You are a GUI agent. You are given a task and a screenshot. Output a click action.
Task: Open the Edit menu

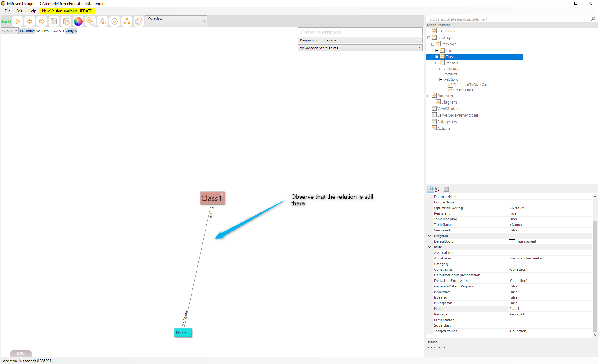pyautogui.click(x=19, y=11)
